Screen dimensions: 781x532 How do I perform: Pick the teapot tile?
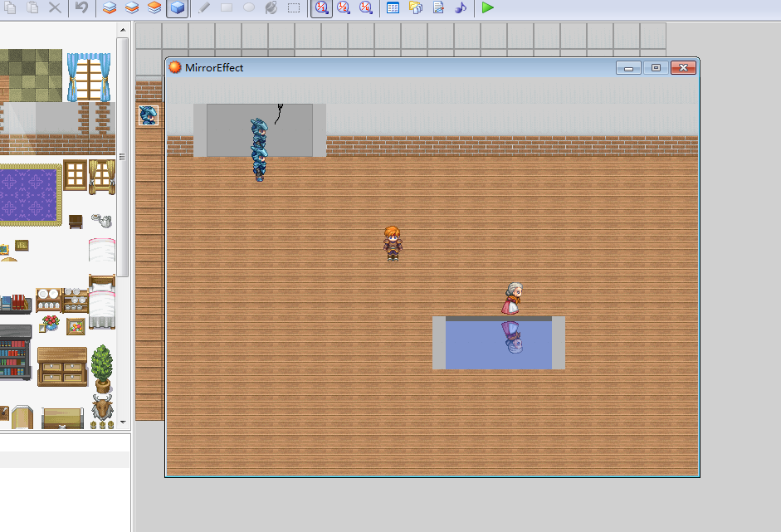102,220
